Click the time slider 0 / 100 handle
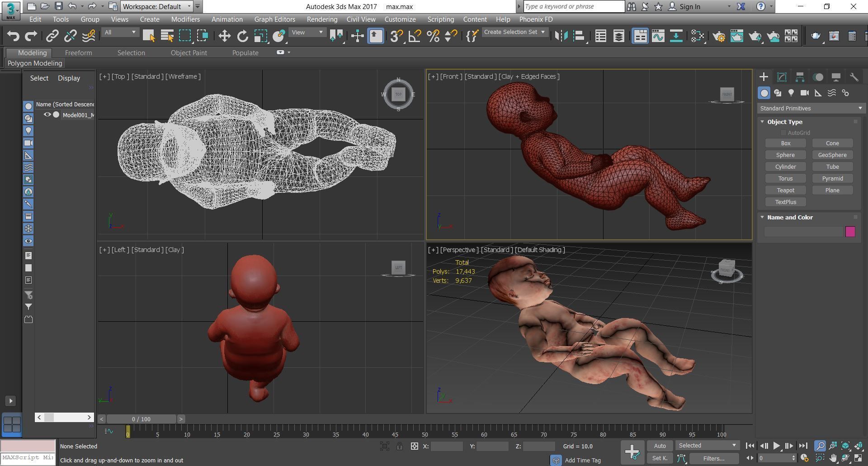 point(142,419)
